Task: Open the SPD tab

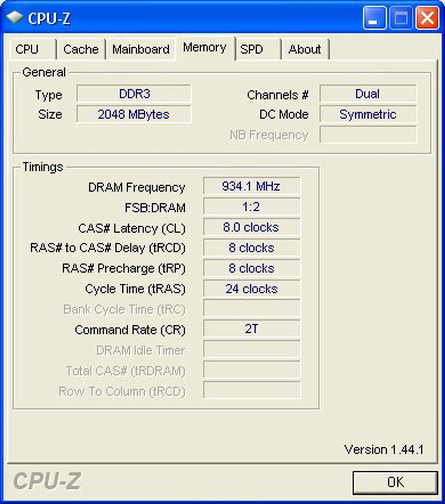Action: (x=252, y=49)
